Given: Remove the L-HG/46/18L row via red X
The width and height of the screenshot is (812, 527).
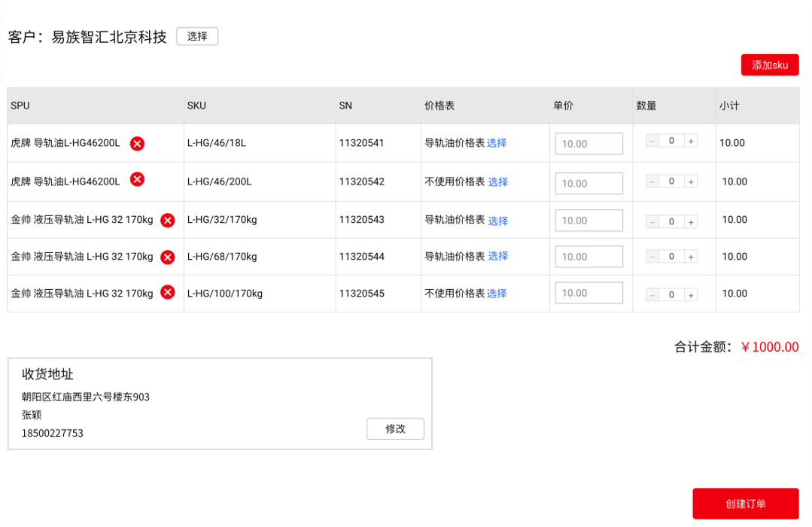Looking at the screenshot, I should [x=137, y=144].
